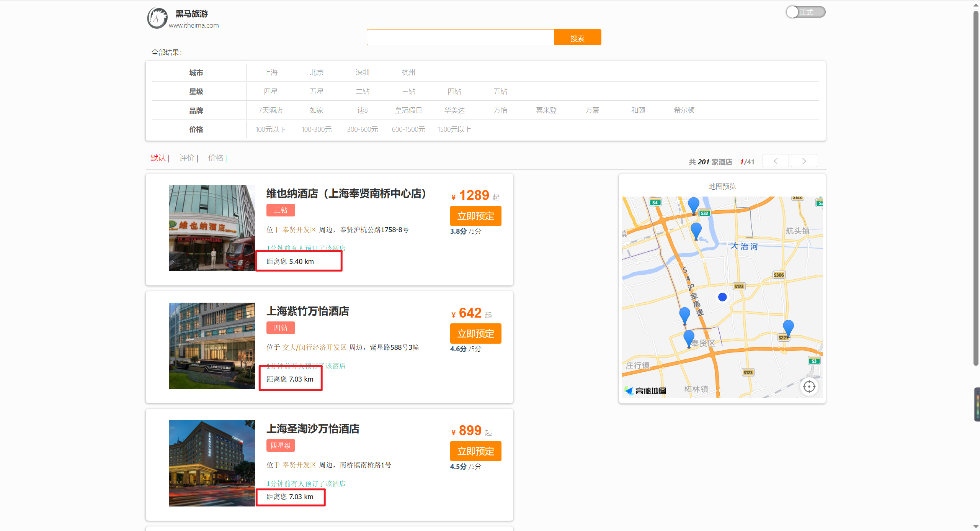Open 上海紫竹万怡酒店 photo thumbnail
This screenshot has height=531, width=980.
tap(212, 346)
